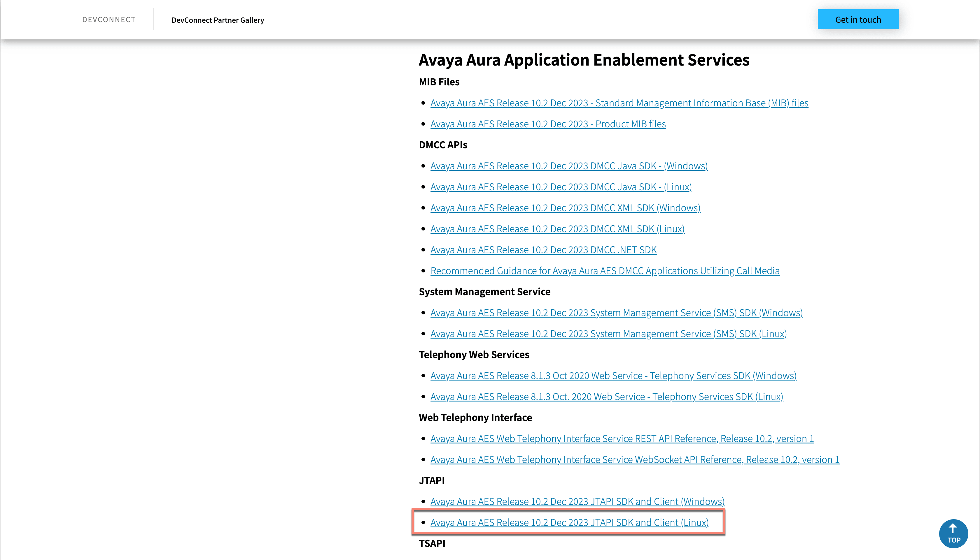
Task: Open the Web Telephony Interface REST API Reference link
Action: coord(622,439)
